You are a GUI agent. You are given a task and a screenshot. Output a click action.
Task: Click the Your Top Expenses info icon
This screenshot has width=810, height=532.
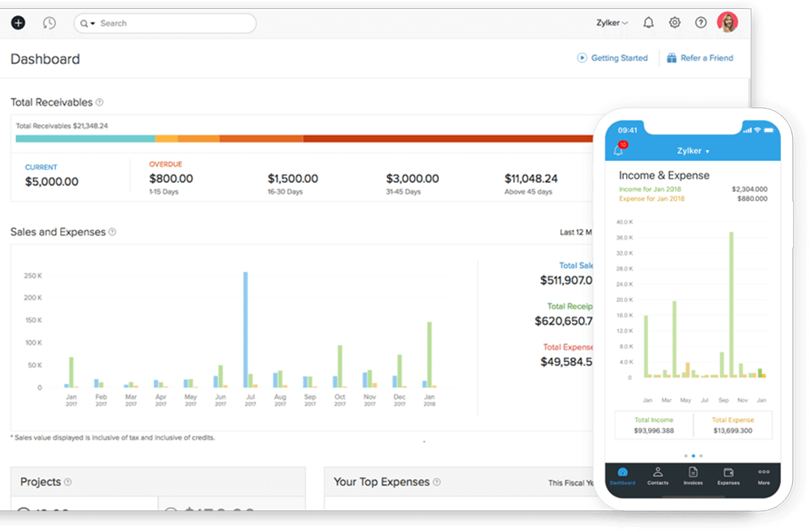coord(437,482)
